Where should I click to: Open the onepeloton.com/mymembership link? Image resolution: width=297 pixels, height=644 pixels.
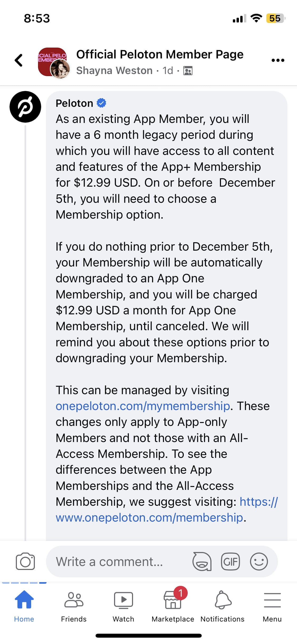(143, 406)
